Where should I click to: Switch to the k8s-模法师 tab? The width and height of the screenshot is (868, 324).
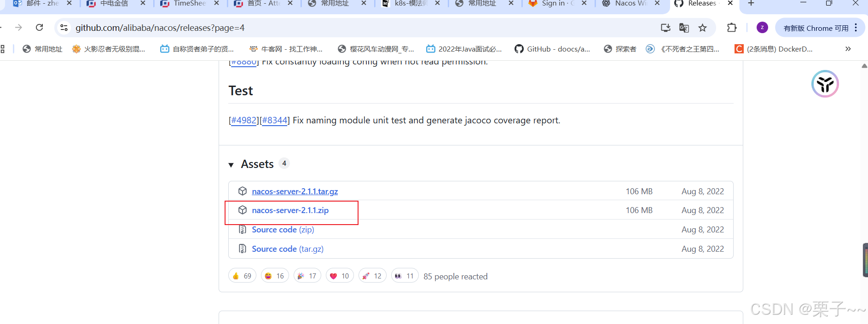(x=411, y=4)
